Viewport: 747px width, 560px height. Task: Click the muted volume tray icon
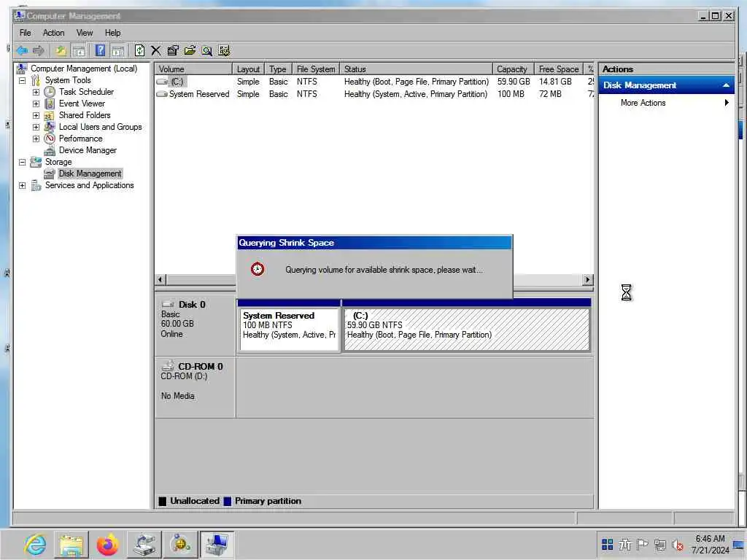click(x=677, y=544)
